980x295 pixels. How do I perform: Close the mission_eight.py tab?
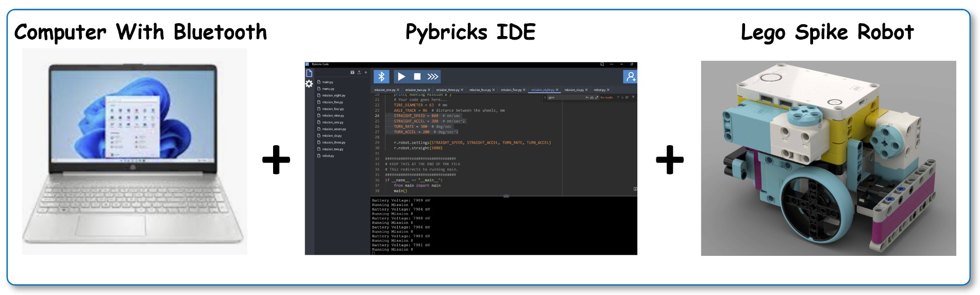click(557, 90)
